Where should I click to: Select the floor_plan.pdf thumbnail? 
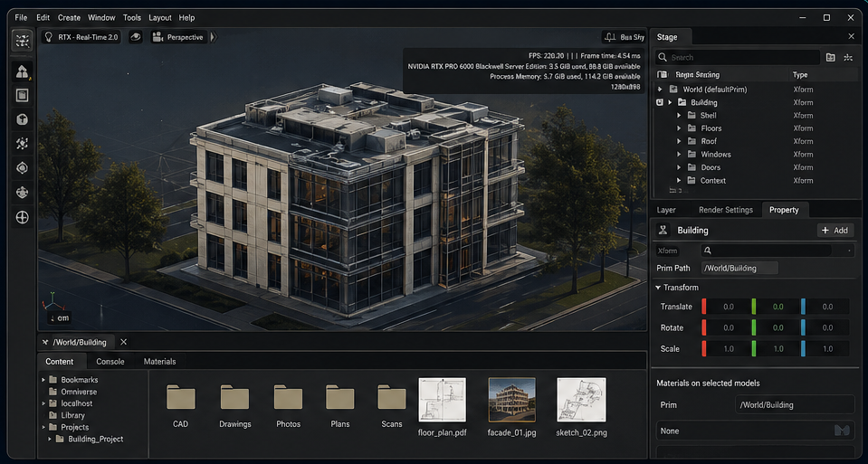tap(443, 400)
